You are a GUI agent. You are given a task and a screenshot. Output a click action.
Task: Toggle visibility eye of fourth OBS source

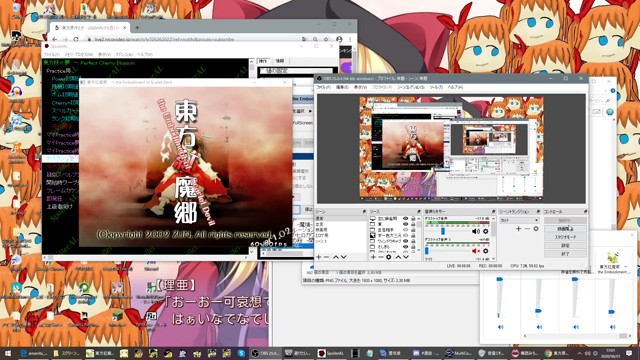[405, 236]
